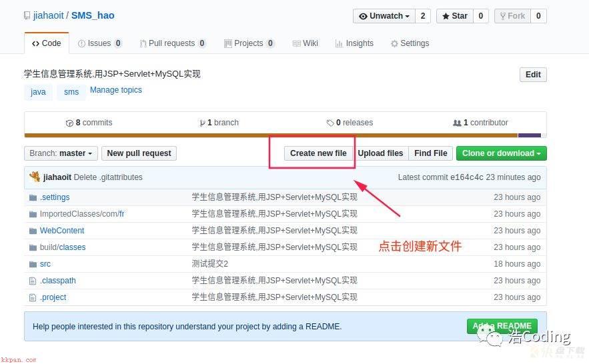View the 1 contributor page

(x=480, y=123)
